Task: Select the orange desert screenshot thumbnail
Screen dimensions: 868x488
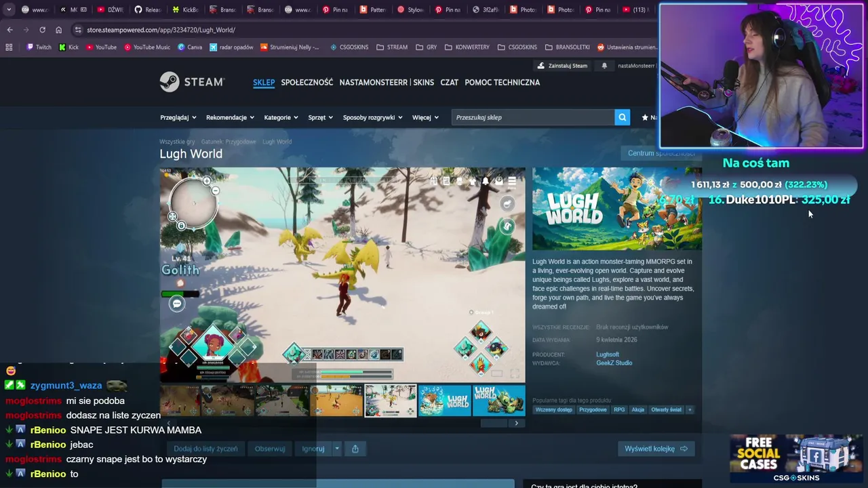Action: 336,400
